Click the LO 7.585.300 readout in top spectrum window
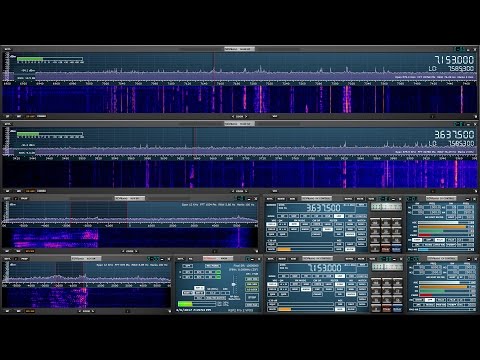The image size is (480, 360). tap(451, 68)
